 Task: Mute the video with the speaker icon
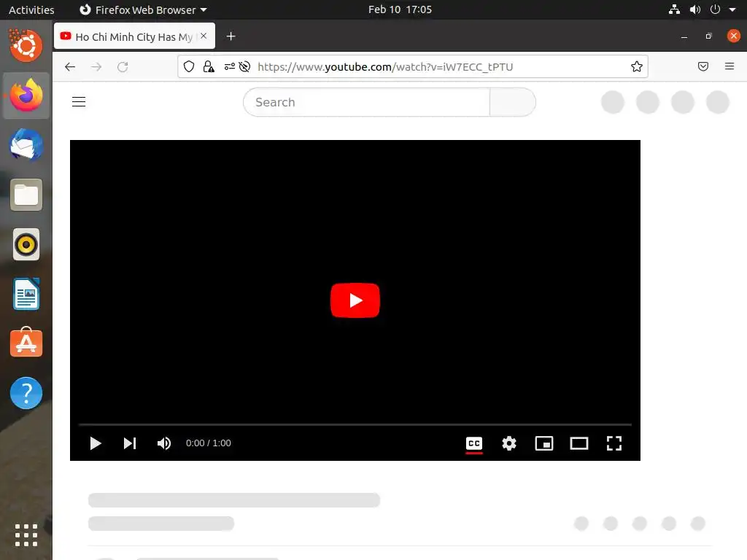pos(164,443)
